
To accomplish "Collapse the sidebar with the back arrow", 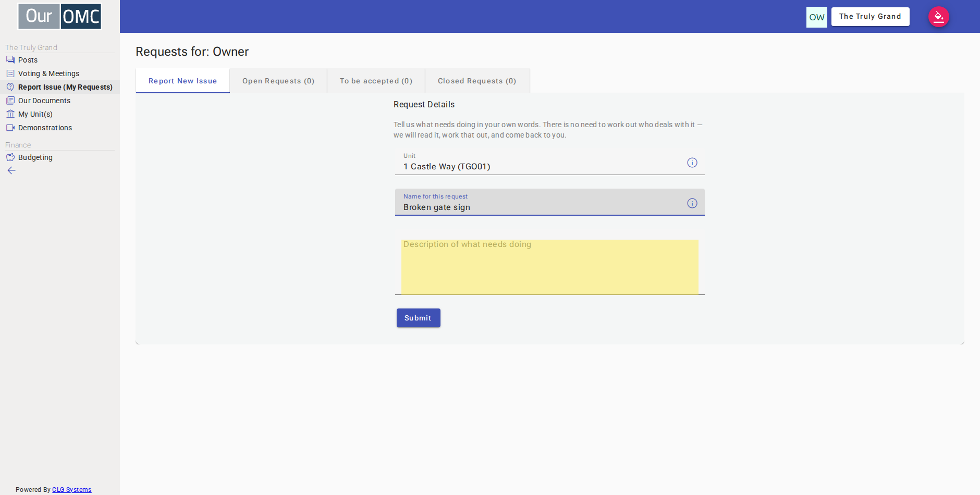I will pos(11,171).
